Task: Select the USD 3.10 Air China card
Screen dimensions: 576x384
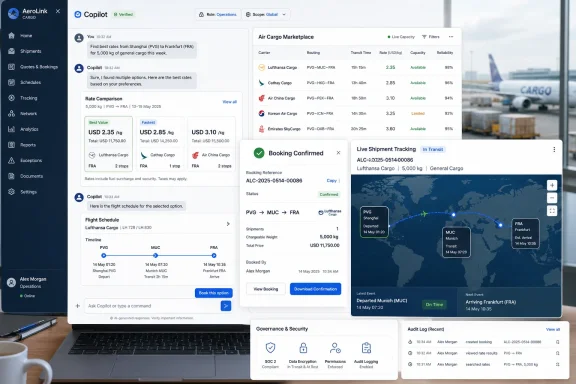Action: [x=212, y=143]
